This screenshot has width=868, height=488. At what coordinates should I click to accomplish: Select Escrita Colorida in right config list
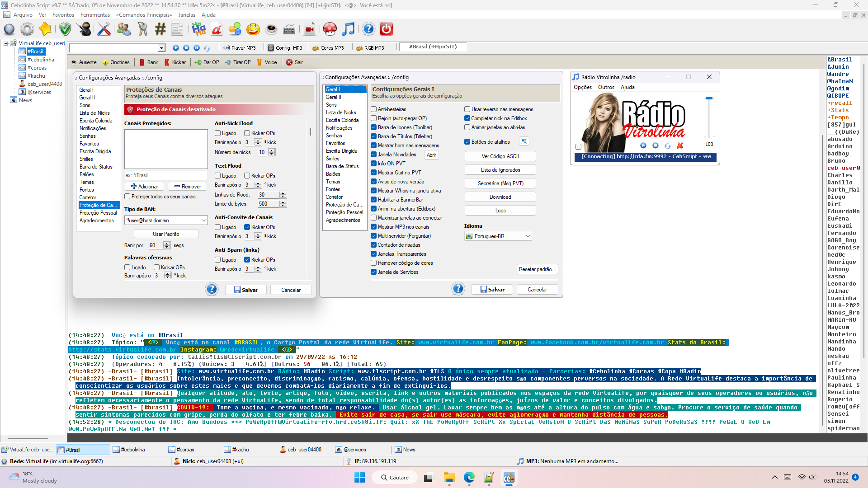coord(342,120)
